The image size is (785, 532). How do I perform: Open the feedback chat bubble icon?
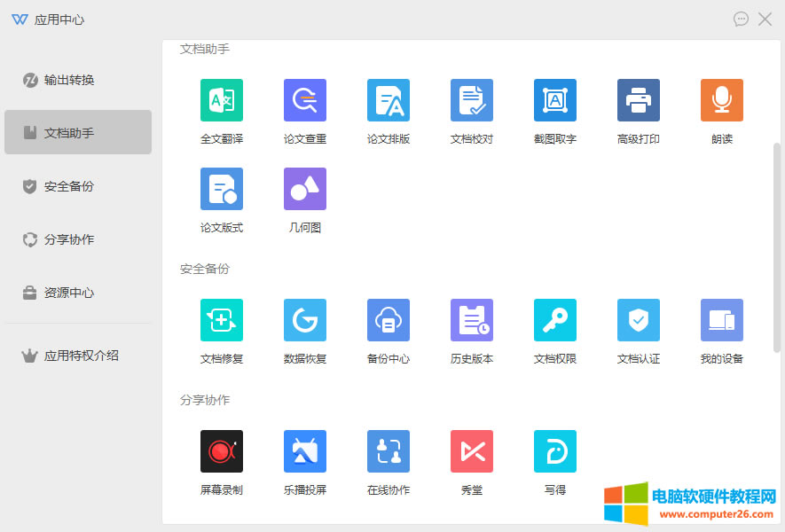[x=742, y=19]
